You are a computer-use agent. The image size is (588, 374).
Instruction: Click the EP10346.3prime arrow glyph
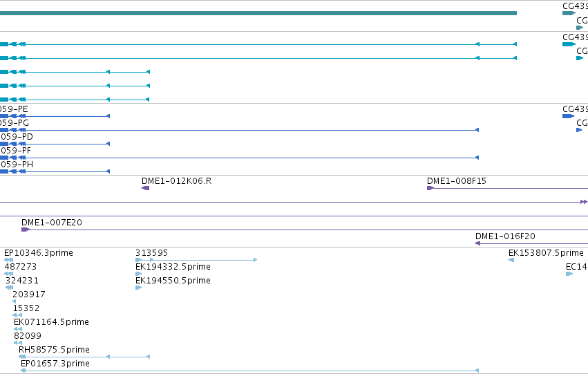[8, 260]
